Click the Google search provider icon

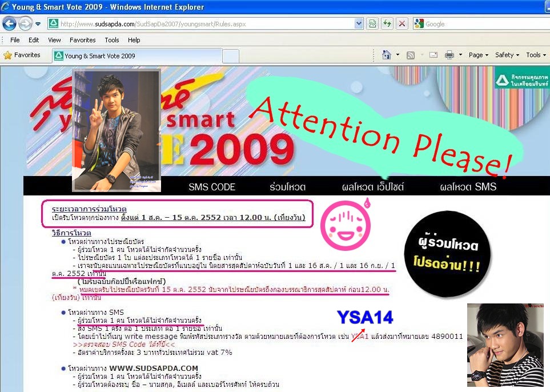[x=419, y=24]
